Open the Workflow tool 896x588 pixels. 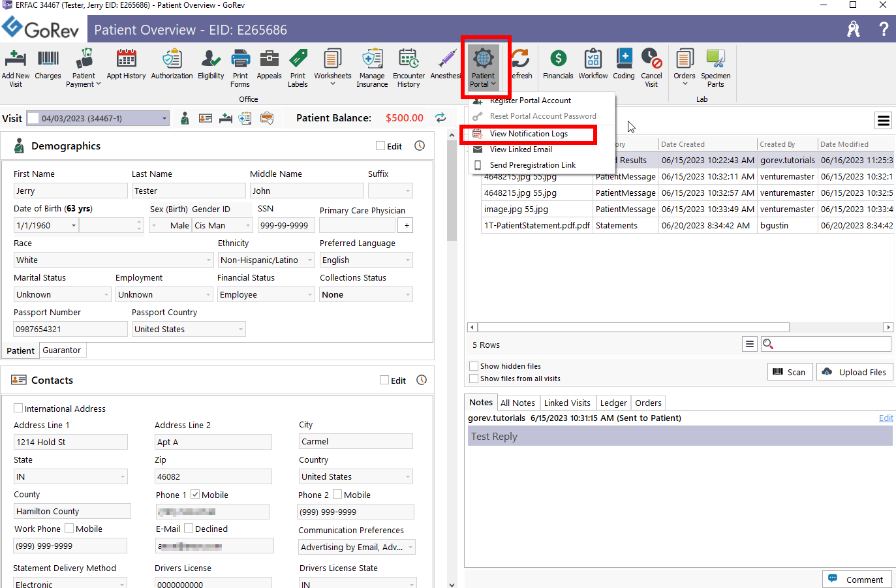[593, 64]
